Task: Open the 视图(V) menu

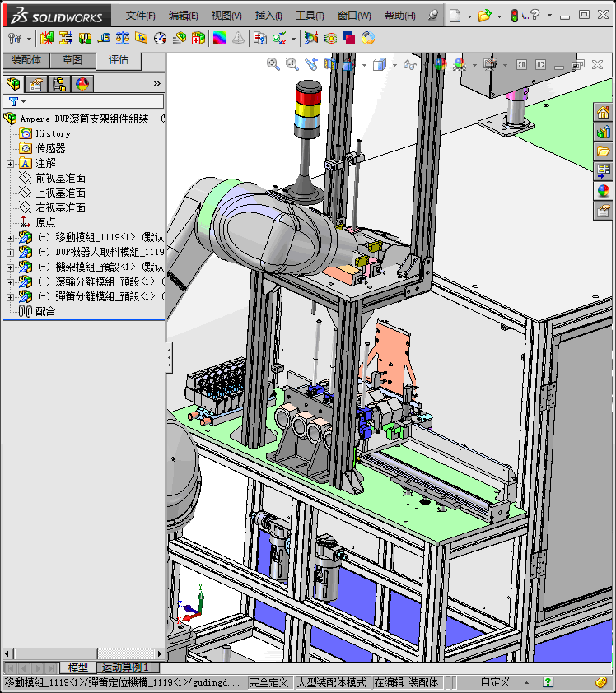Action: pyautogui.click(x=226, y=16)
